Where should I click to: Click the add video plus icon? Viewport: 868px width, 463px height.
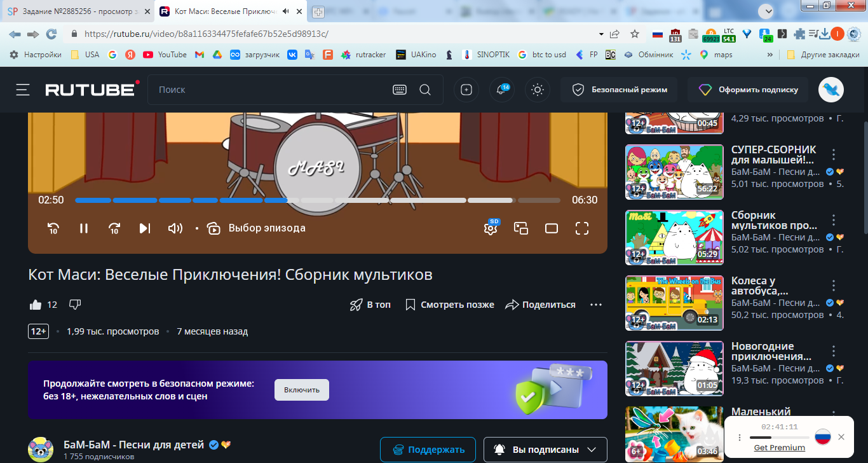coord(466,90)
